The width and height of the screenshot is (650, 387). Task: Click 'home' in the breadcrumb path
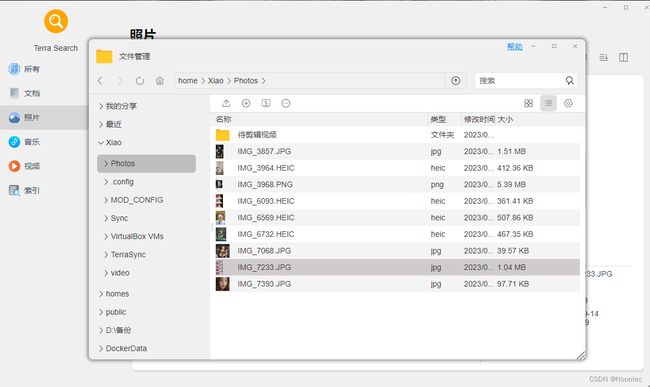[188, 81]
